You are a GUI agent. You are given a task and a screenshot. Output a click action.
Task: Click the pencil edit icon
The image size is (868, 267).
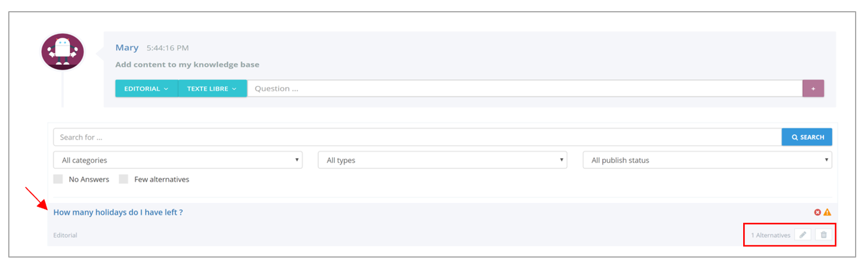coord(803,235)
